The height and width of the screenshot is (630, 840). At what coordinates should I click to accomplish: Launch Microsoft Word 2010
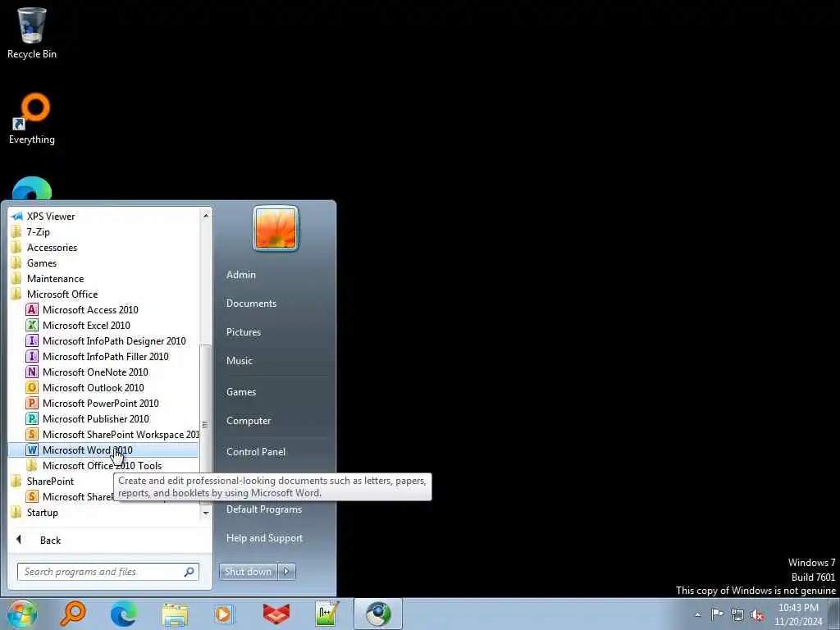[x=103, y=450]
